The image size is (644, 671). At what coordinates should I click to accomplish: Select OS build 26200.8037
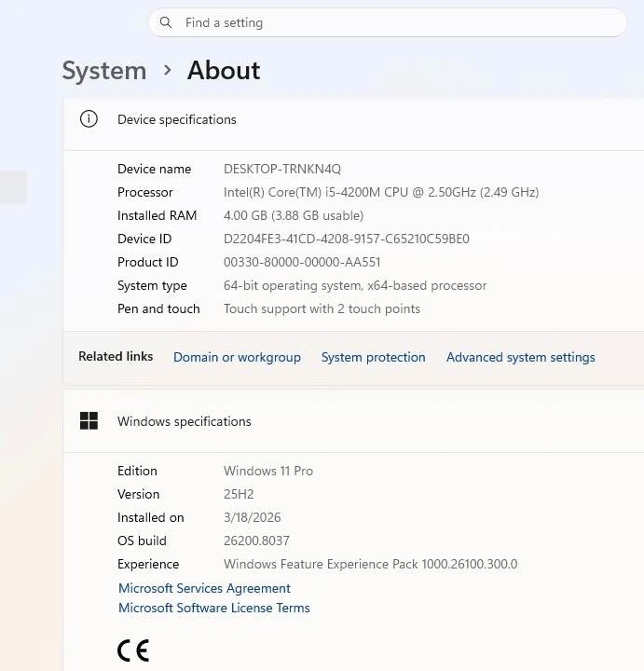point(256,541)
